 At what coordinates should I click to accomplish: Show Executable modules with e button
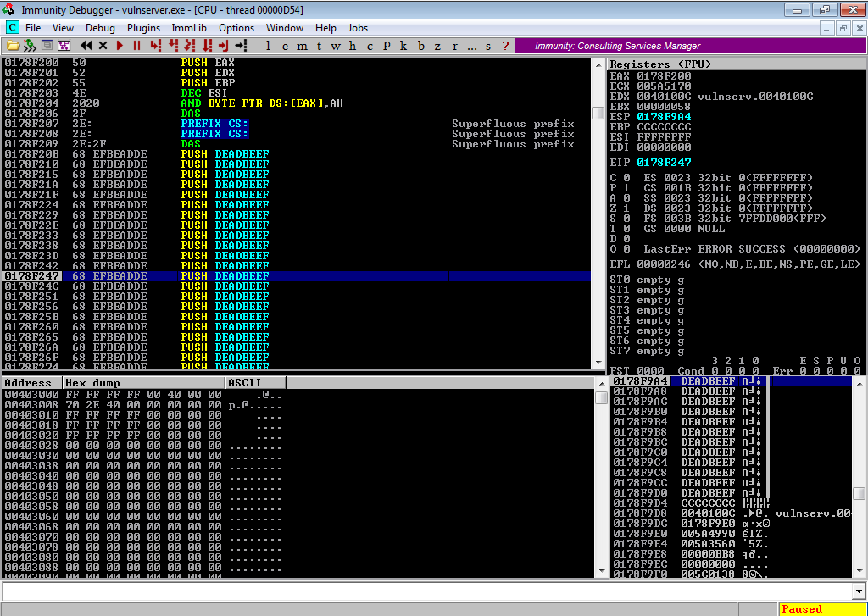coord(285,46)
